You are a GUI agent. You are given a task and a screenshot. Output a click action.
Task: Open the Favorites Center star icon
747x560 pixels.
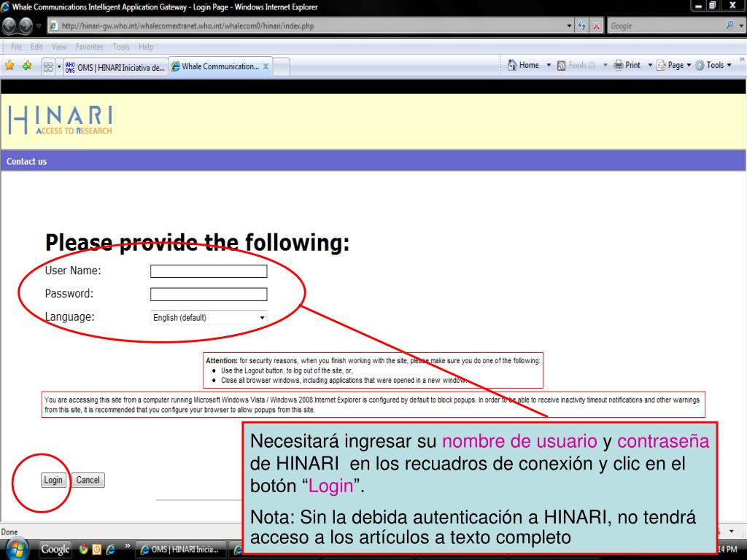(x=9, y=65)
